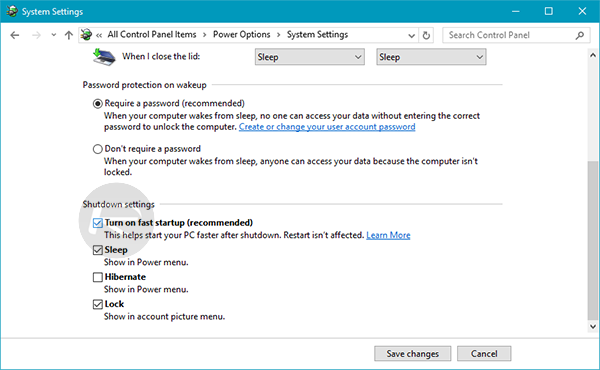Go back using the back arrow
Image resolution: width=600 pixels, height=370 pixels.
pyautogui.click(x=15, y=35)
